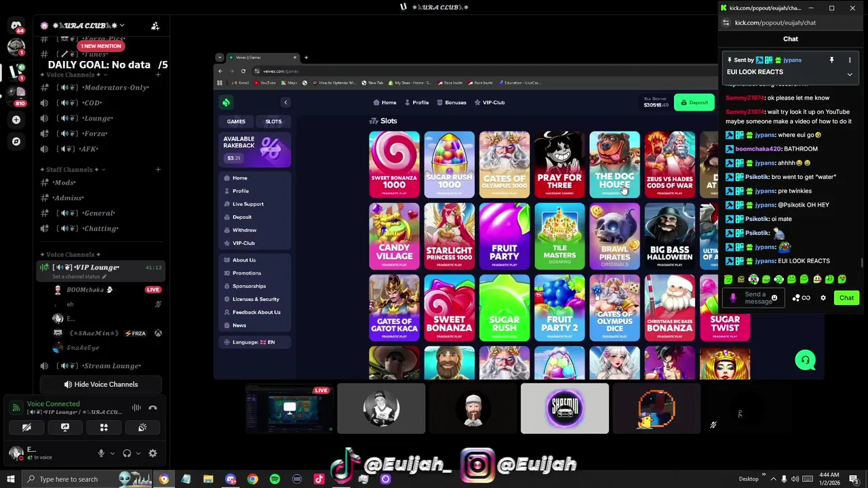Toggle Discord noise suppression waveform icon

click(136, 408)
